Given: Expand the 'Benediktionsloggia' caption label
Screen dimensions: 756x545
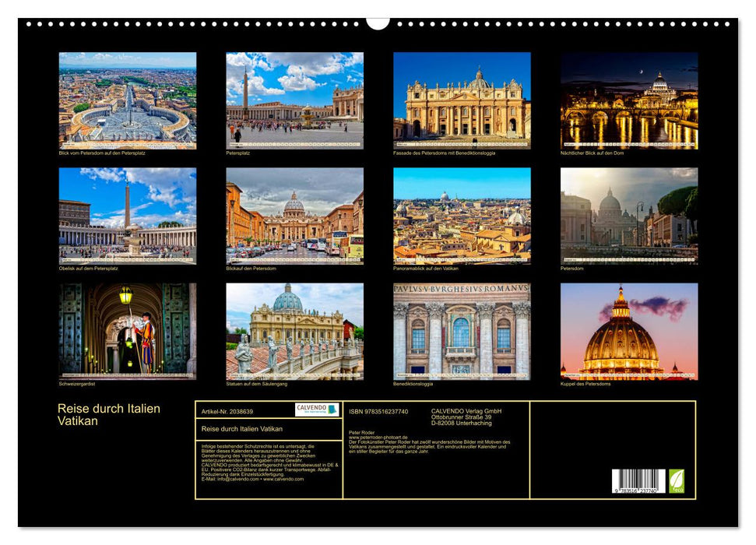Looking at the screenshot, I should click(410, 382).
